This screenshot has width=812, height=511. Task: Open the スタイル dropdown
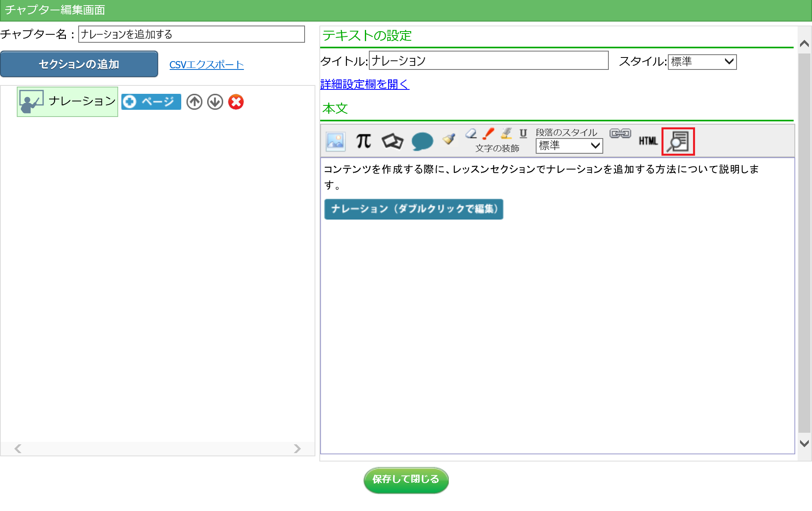point(702,62)
